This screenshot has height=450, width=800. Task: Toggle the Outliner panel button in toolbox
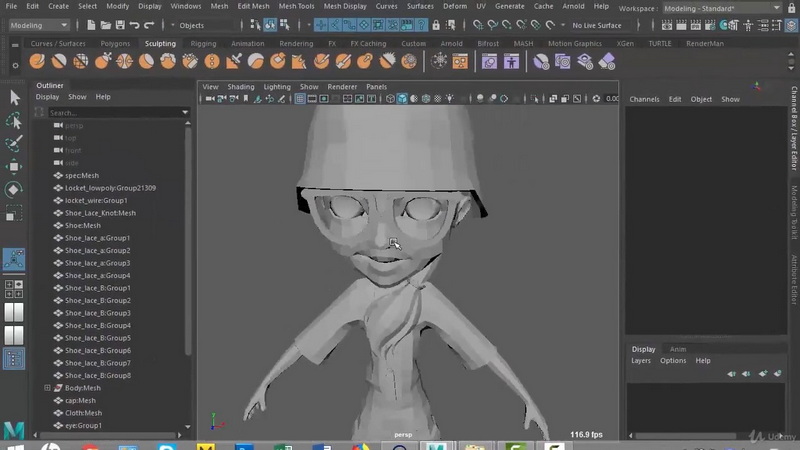click(x=14, y=359)
